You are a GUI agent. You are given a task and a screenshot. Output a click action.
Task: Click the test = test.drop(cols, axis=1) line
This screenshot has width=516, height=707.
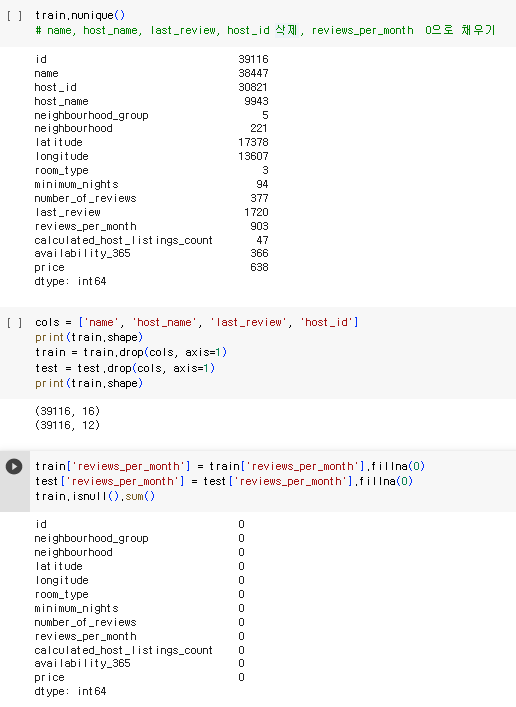coord(125,368)
